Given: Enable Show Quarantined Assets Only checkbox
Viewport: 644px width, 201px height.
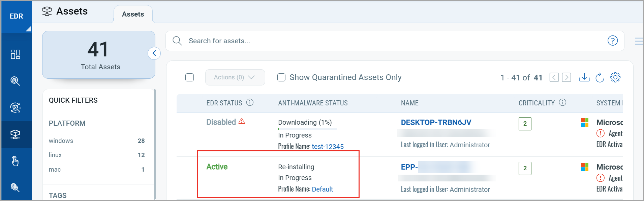Looking at the screenshot, I should click(281, 77).
